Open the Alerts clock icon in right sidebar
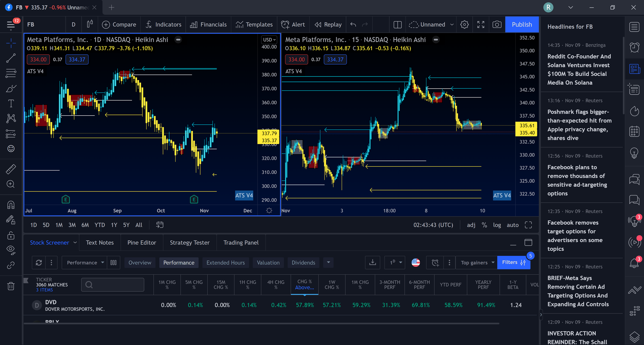This screenshot has height=345, width=644. [634, 47]
